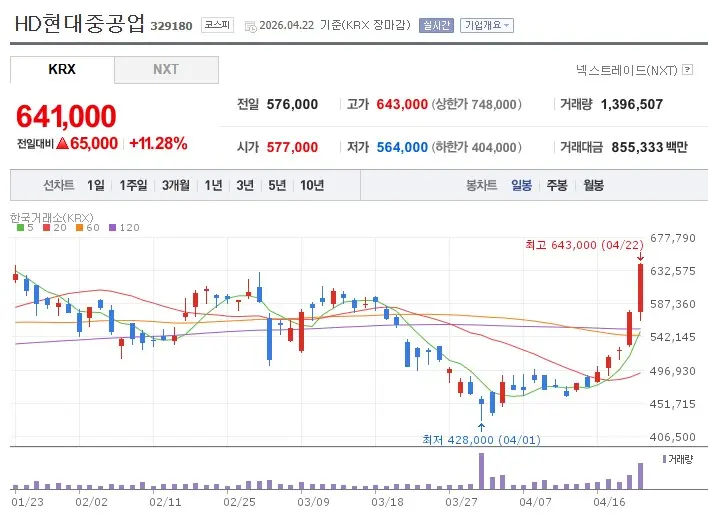Click the 04/22 red candlestick at chart end

[x=640, y=288]
